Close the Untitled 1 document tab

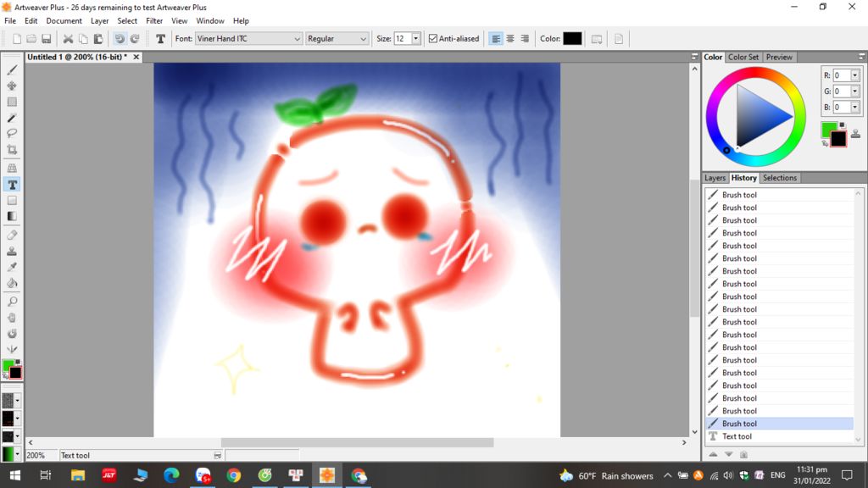click(x=136, y=57)
